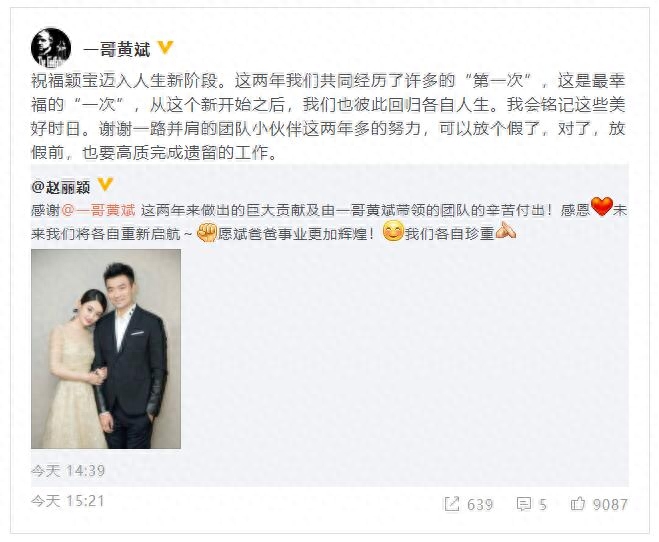Click the smiling face emoji

(x=393, y=232)
